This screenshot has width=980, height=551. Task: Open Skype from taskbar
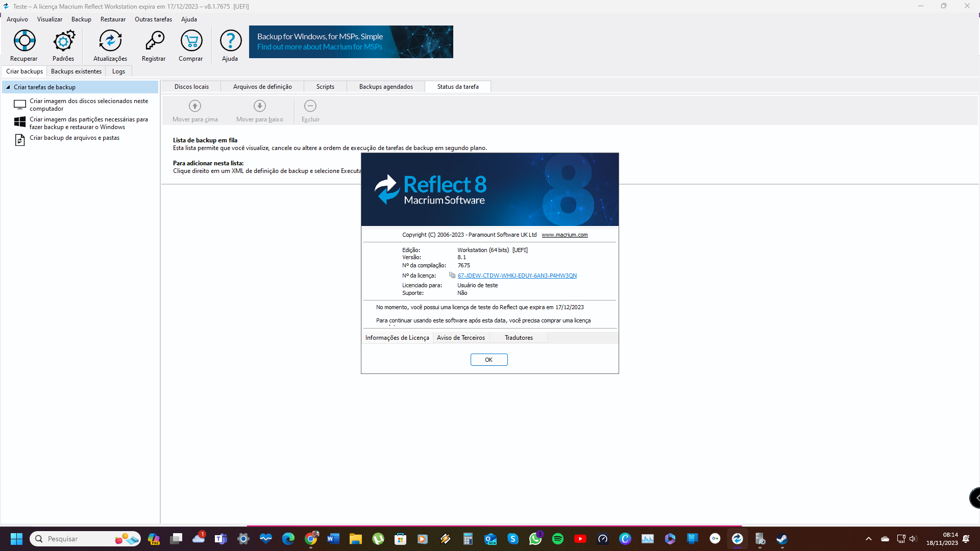pos(513,539)
